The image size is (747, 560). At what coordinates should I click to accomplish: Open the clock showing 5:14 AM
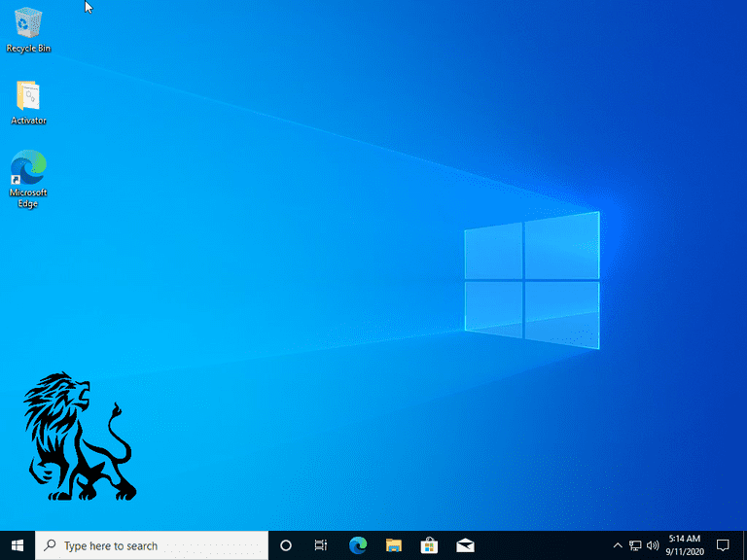685,545
